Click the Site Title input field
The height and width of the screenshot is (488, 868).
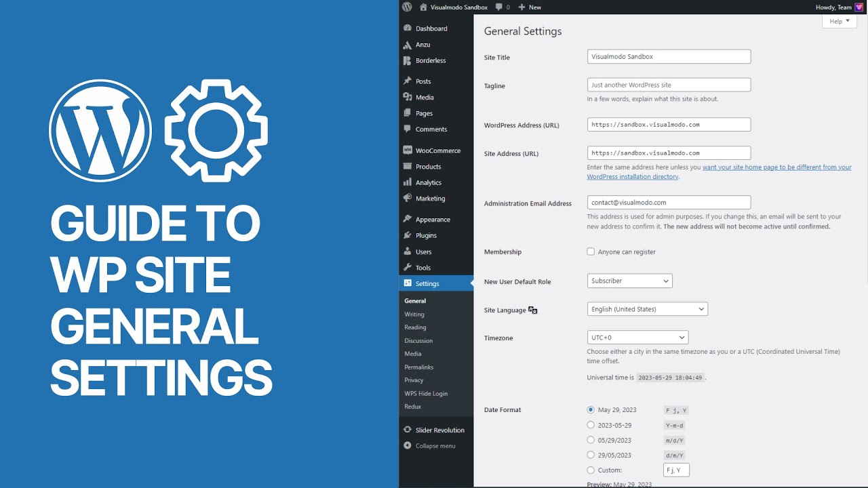(669, 56)
